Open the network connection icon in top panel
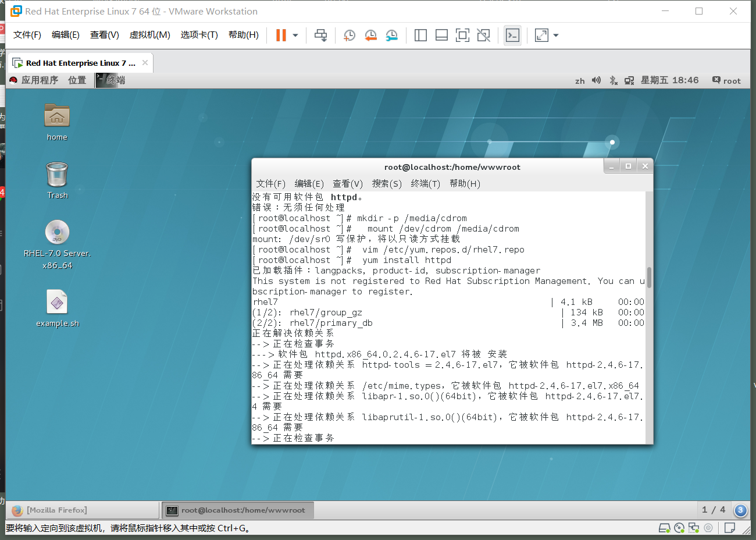The width and height of the screenshot is (756, 540). click(x=629, y=80)
